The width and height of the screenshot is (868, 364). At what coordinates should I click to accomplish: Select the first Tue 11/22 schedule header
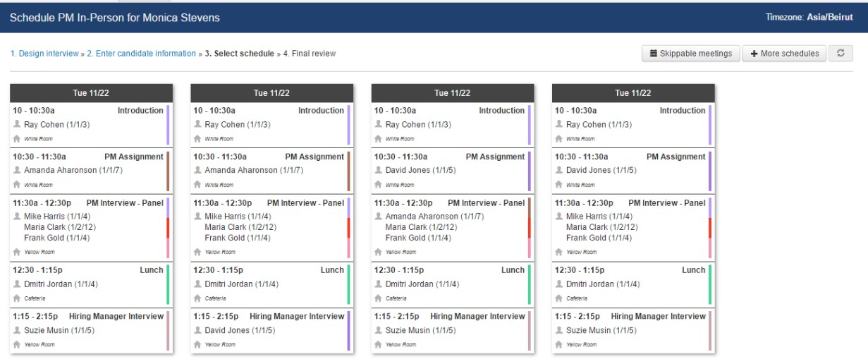[x=92, y=93]
